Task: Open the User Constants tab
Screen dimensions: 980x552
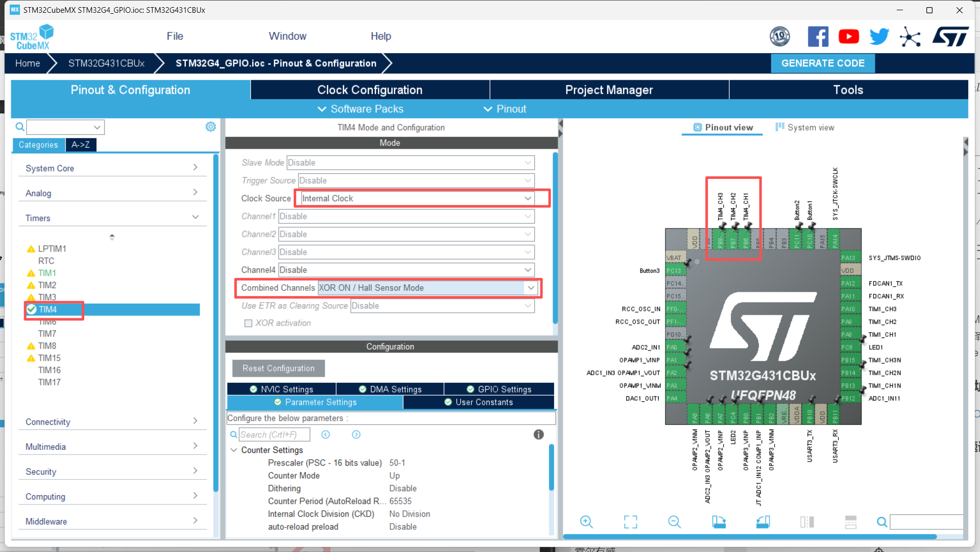Action: [479, 402]
